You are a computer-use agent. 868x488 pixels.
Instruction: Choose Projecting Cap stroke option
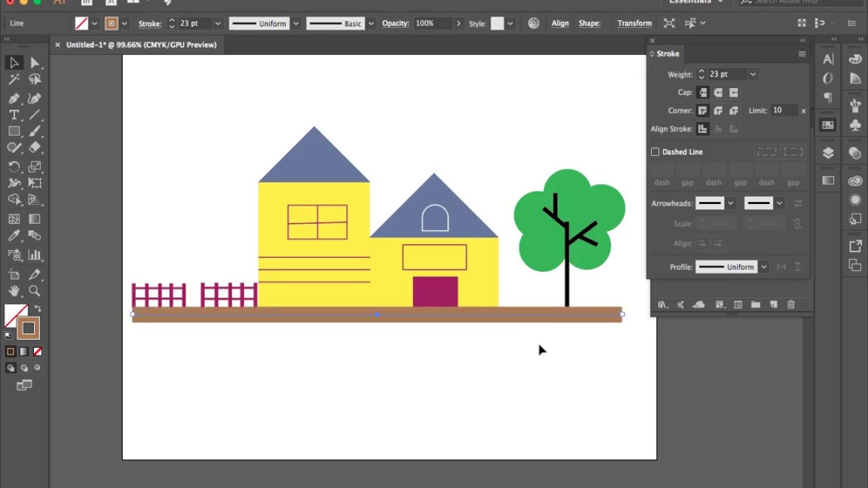[734, 92]
